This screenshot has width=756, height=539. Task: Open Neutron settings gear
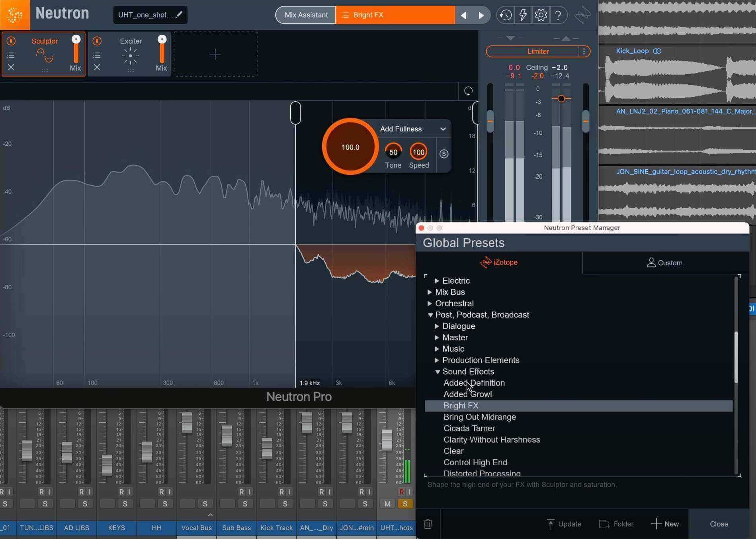[541, 15]
